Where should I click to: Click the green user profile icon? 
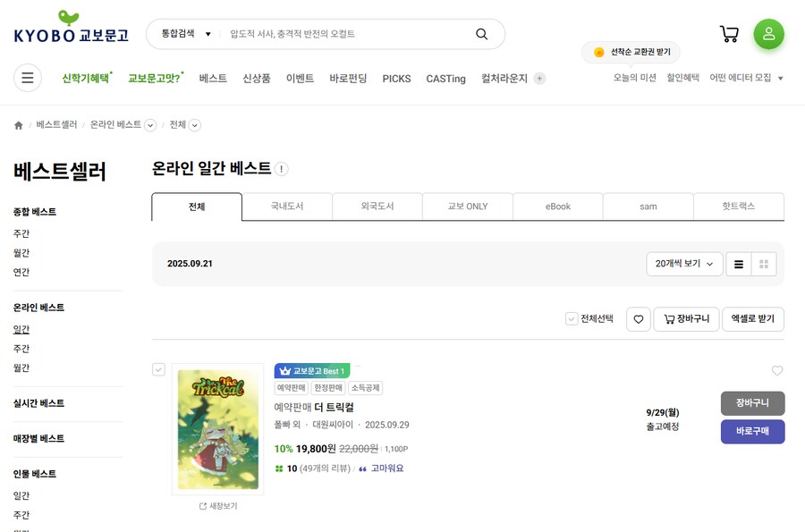pyautogui.click(x=768, y=34)
